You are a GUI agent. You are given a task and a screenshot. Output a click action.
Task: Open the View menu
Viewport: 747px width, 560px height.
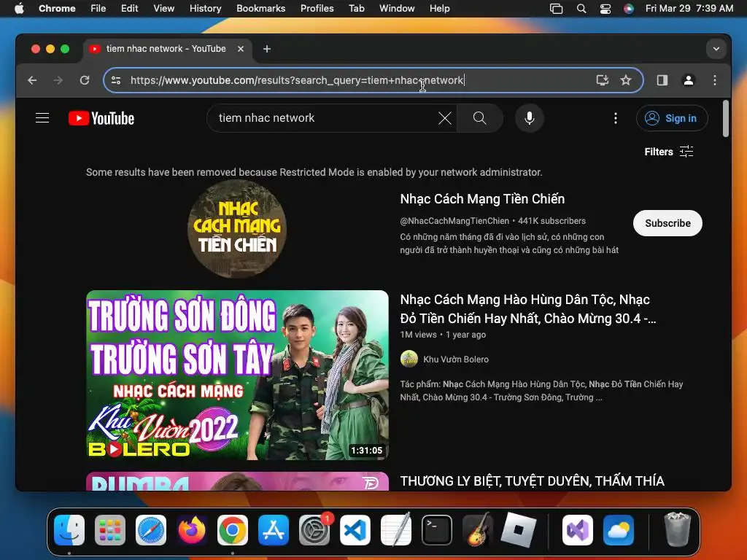(164, 8)
